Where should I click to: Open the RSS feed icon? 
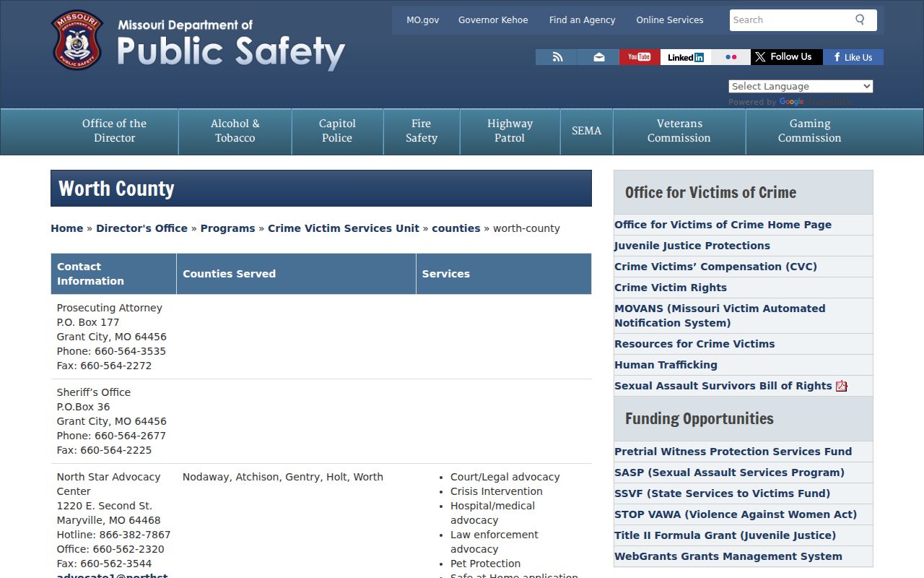coord(557,57)
